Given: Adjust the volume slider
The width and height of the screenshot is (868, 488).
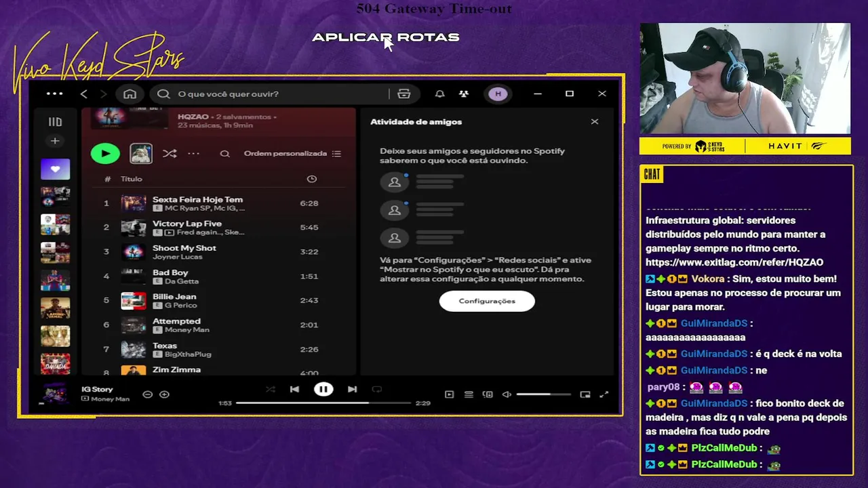Looking at the screenshot, I should (x=543, y=394).
